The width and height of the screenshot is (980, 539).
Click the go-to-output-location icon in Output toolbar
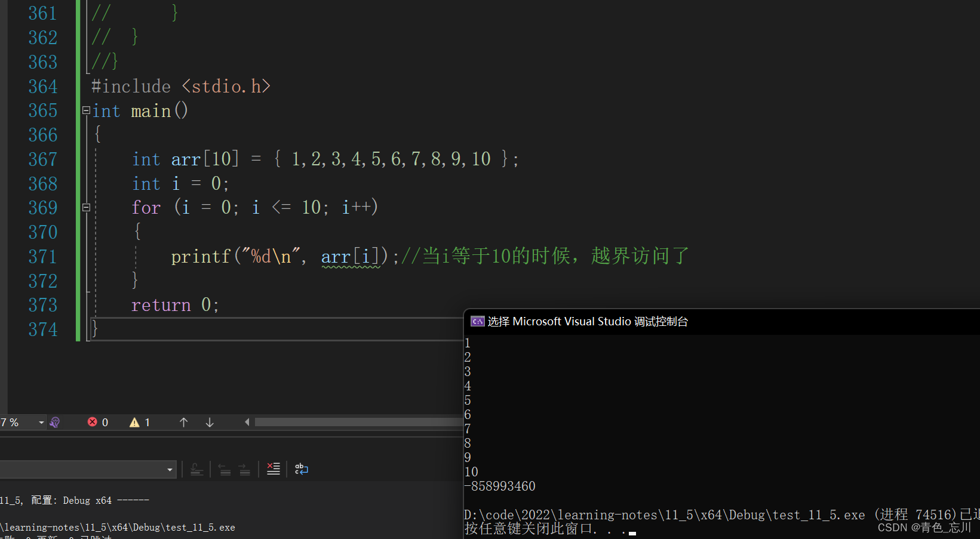click(197, 469)
